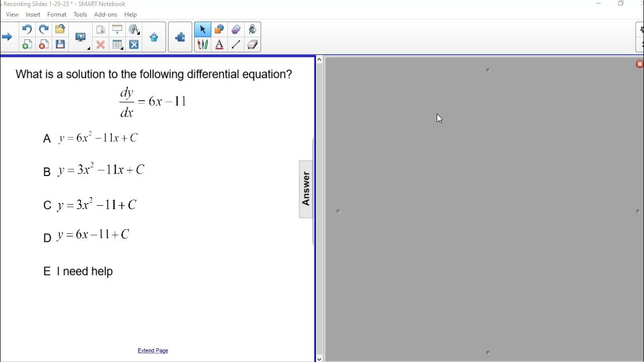Restore down the SMART Notebook window
This screenshot has height=362, width=644.
(x=621, y=4)
